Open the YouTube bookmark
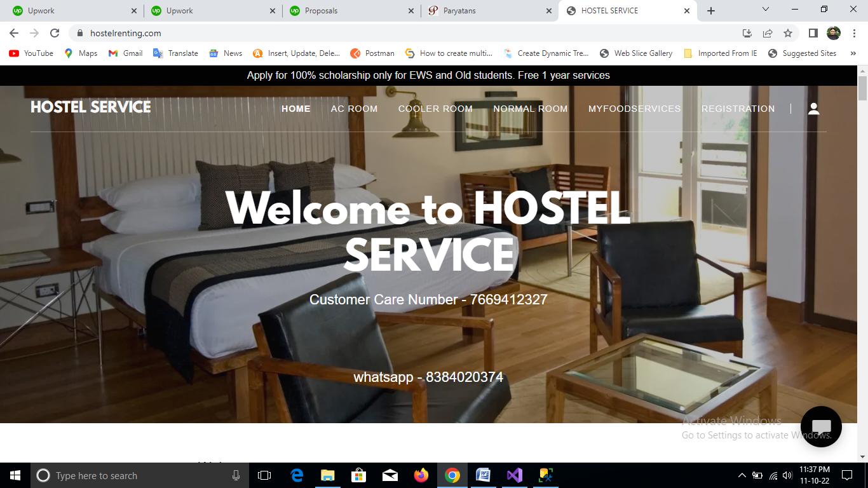This screenshot has height=488, width=868. [31, 53]
